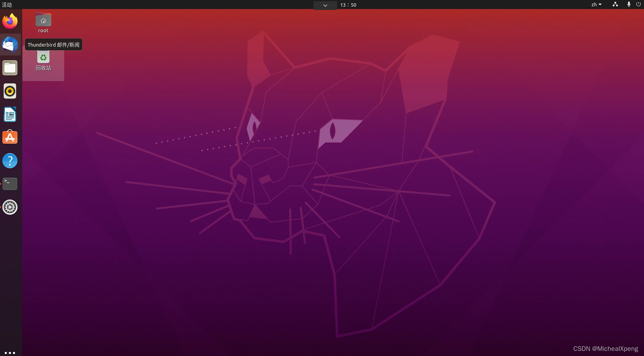Open the zh input source dropdown
The height and width of the screenshot is (356, 644).
coord(596,5)
